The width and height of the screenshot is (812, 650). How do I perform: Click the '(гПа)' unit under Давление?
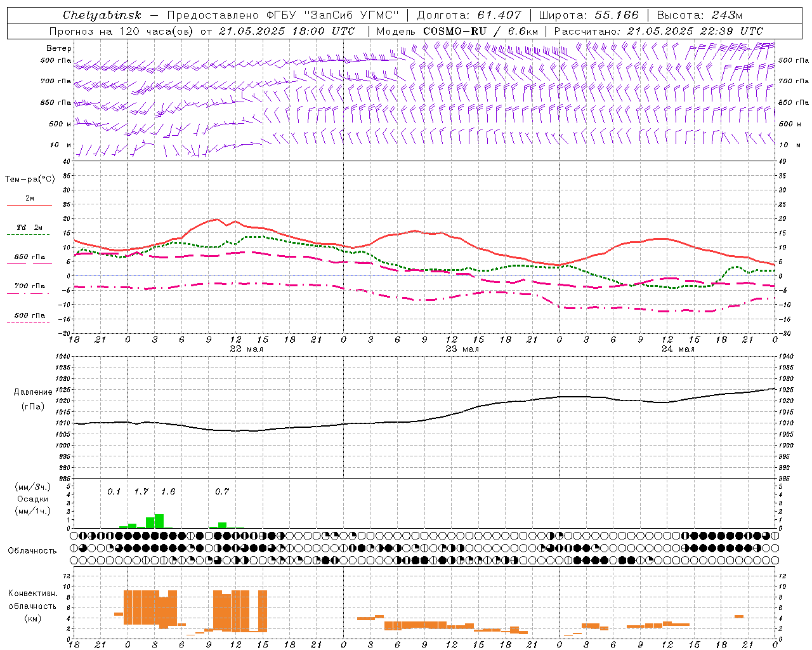coord(32,406)
